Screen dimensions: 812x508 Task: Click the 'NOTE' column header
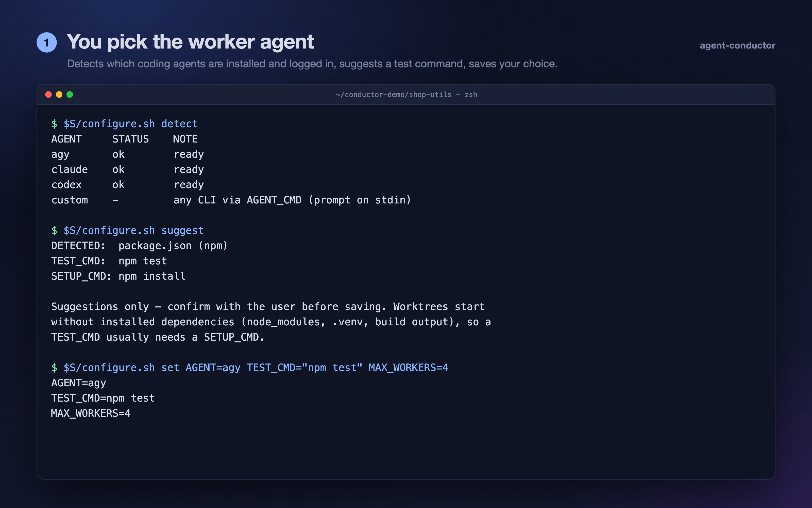point(185,139)
